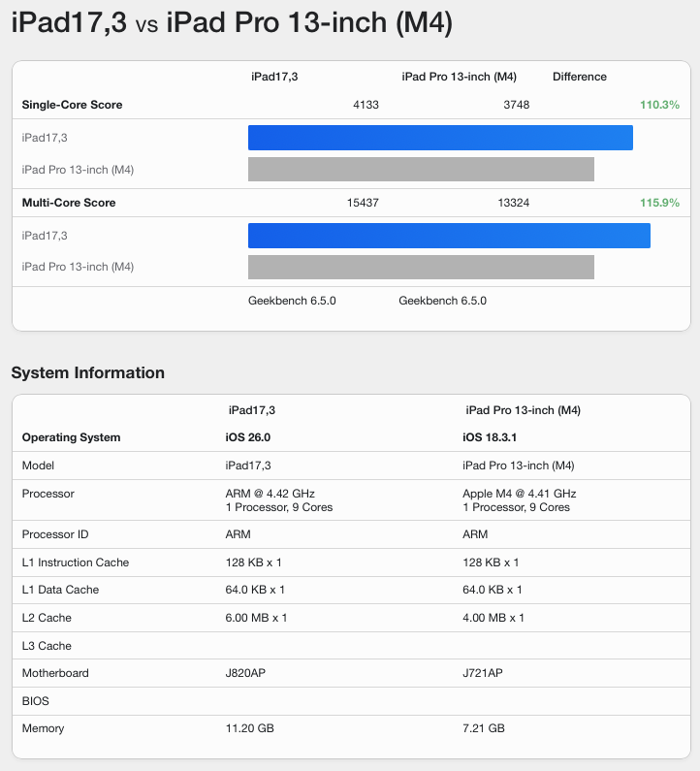Click the page title comparing both iPads
This screenshot has height=771, width=700.
pos(232,22)
